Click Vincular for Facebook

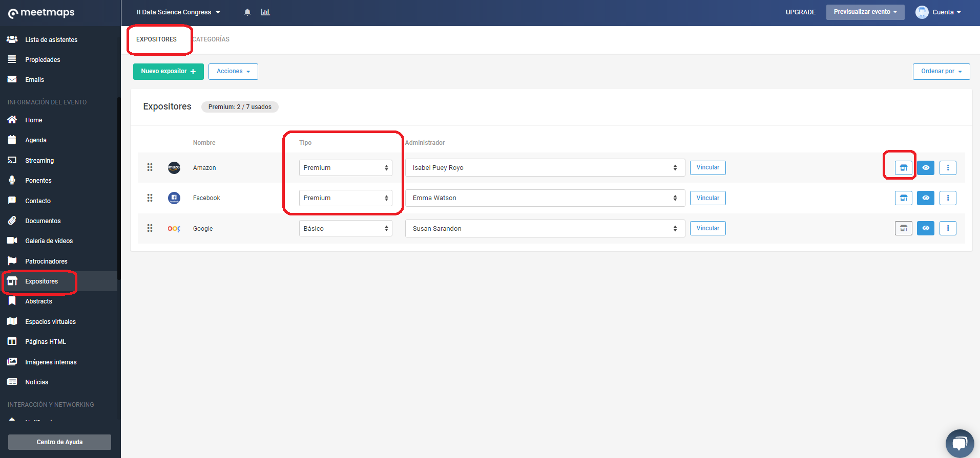pyautogui.click(x=707, y=198)
